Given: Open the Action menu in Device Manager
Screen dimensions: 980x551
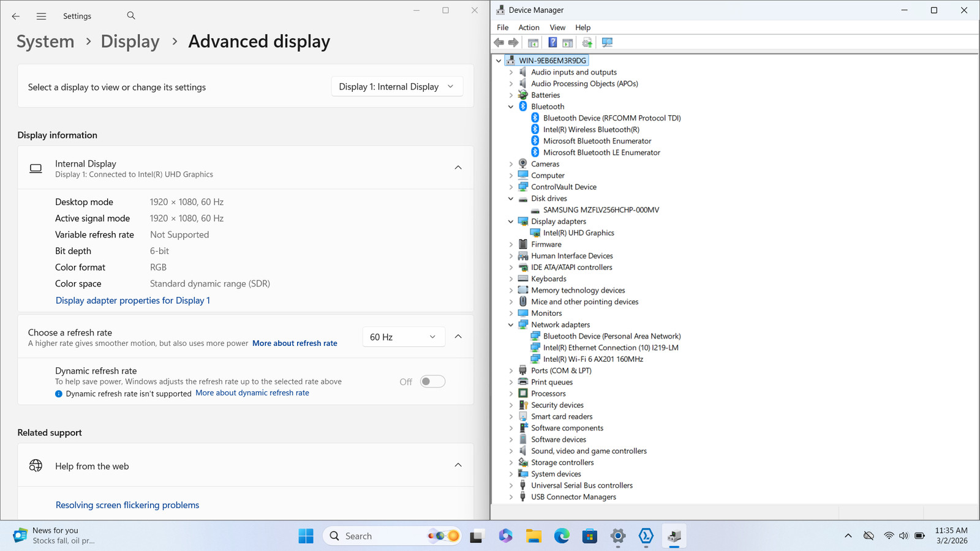Looking at the screenshot, I should tap(529, 28).
